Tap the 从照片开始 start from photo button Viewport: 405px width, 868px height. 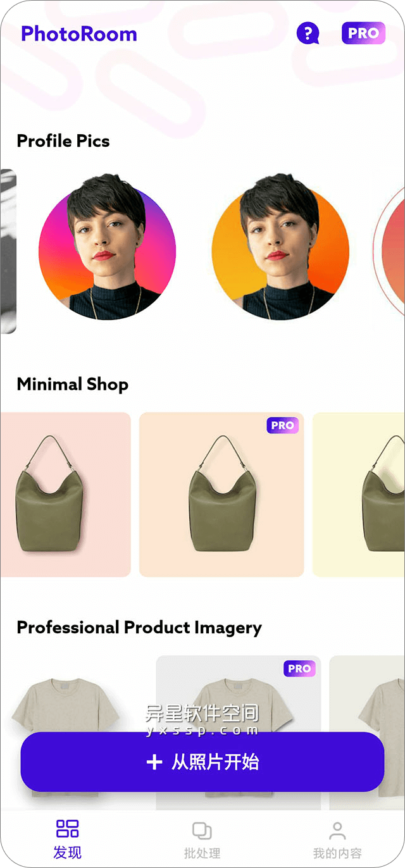pos(202,762)
